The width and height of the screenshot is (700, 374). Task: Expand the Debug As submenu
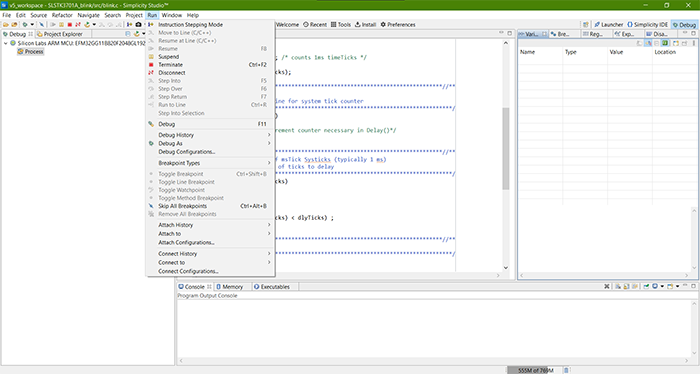(210, 143)
